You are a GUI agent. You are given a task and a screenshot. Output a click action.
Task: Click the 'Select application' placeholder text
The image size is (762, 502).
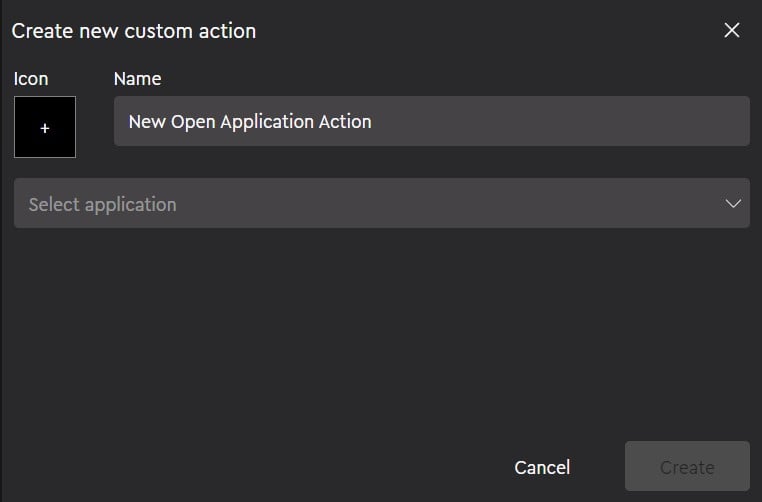102,204
